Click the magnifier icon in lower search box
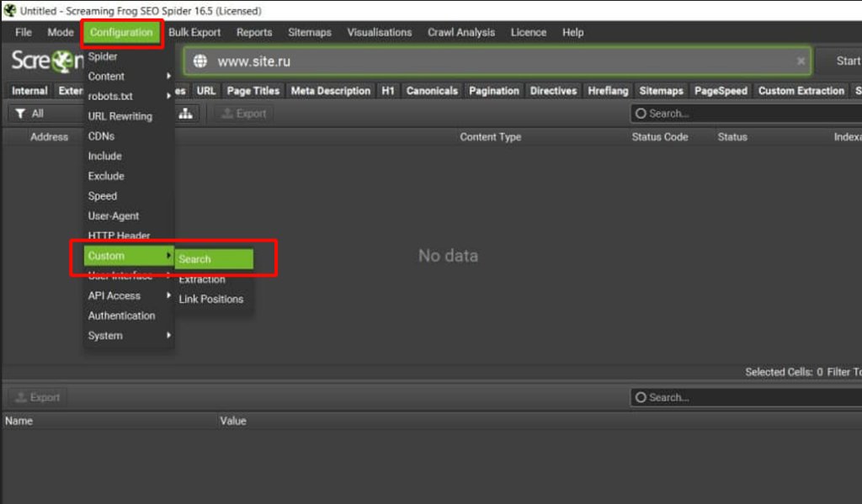Viewport: 862px width, 504px height. [x=641, y=397]
